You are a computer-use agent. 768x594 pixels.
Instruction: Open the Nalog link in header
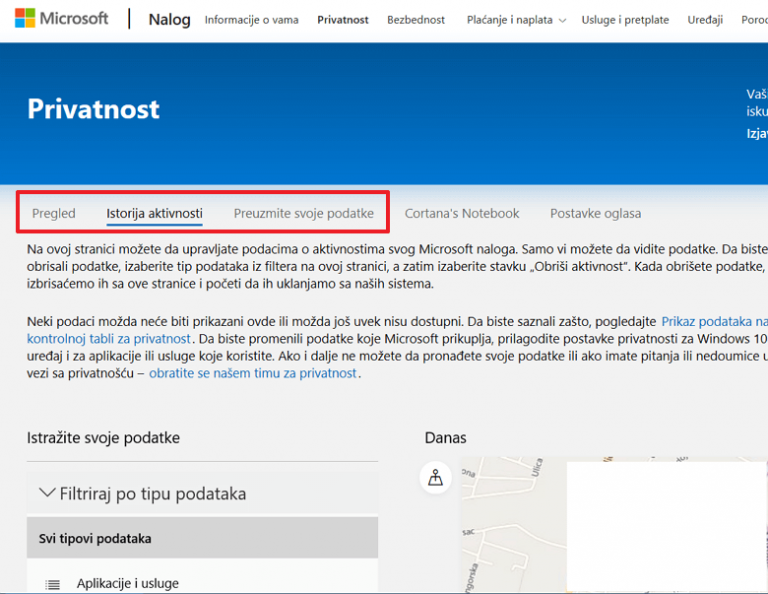(x=169, y=20)
